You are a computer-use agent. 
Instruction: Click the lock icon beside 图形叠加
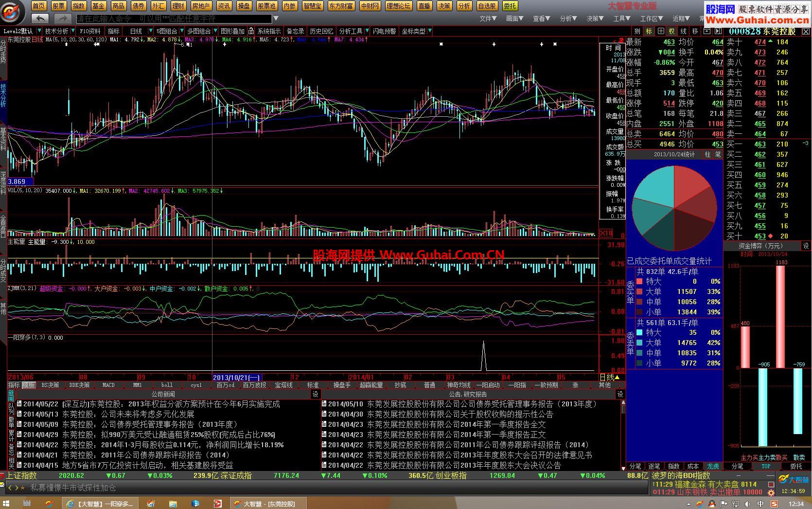(251, 31)
